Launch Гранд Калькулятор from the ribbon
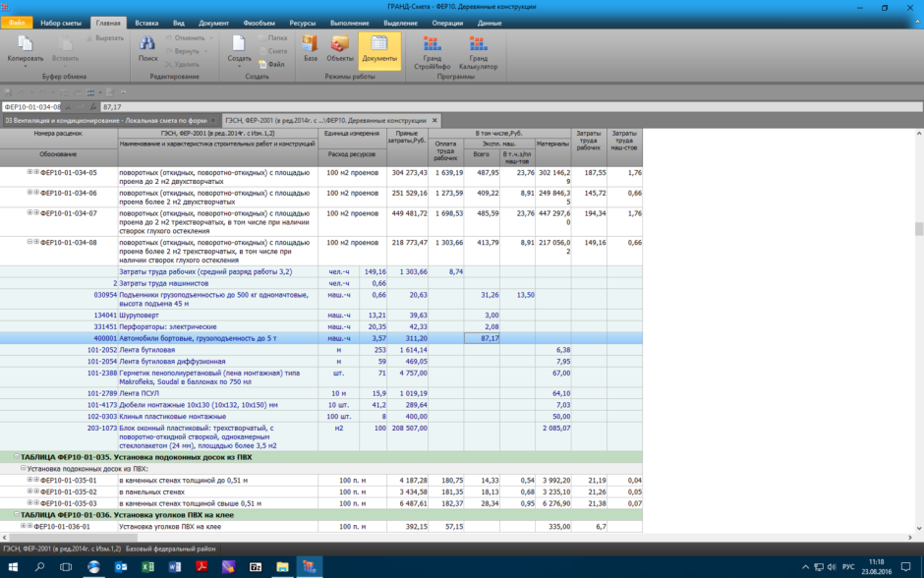 (x=478, y=52)
